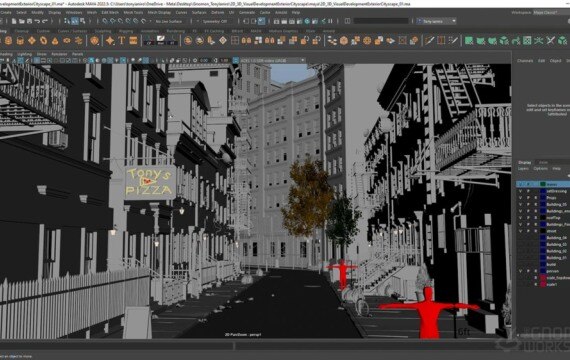Click black color swatch of rooftop layer
This screenshot has height=360, width=570.
[x=543, y=218]
